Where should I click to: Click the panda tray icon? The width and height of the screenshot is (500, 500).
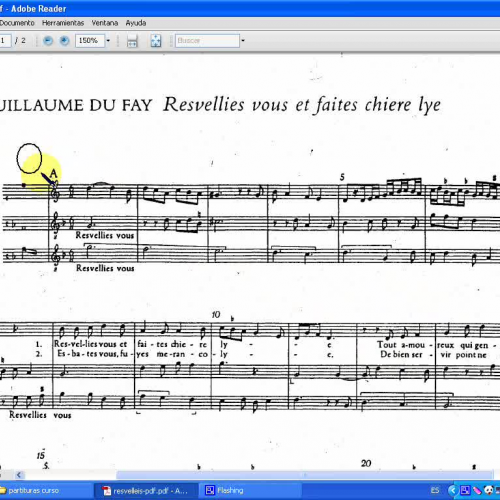(488, 490)
